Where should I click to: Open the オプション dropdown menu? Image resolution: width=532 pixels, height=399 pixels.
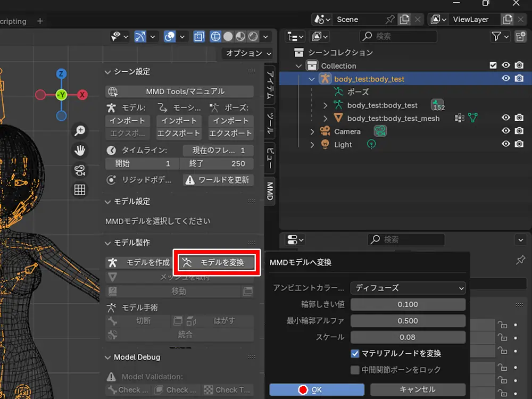click(248, 53)
